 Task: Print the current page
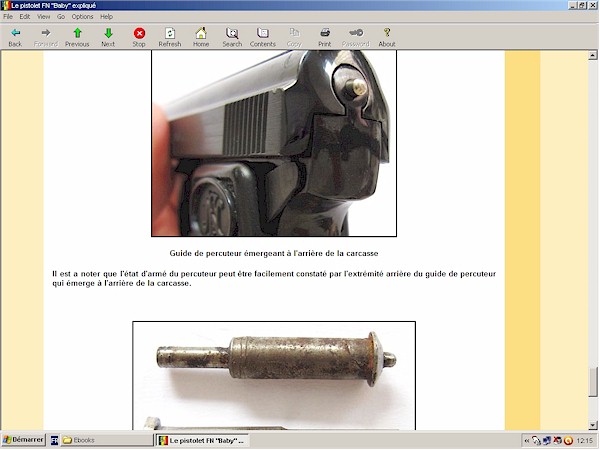[x=325, y=37]
